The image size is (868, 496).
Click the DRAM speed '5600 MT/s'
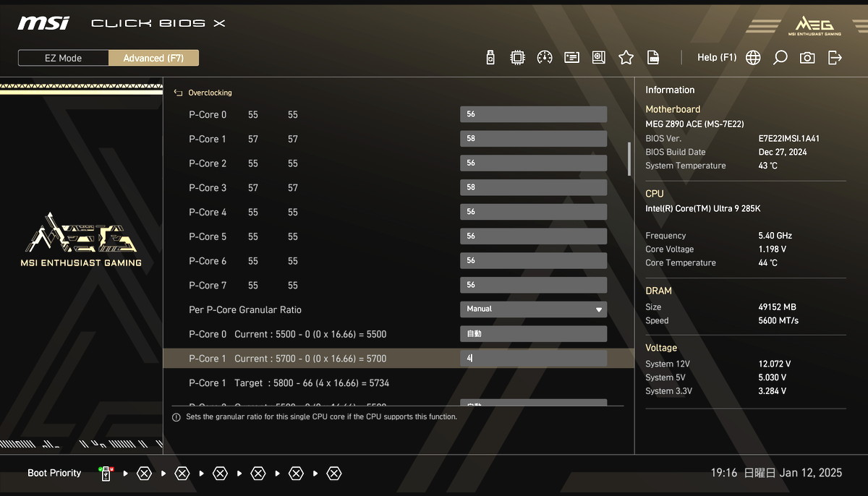click(x=778, y=321)
